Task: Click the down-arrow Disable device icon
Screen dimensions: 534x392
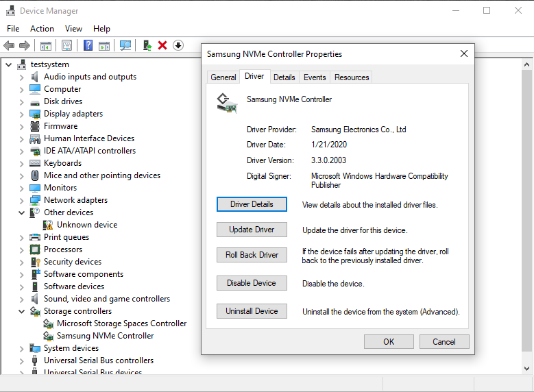Action: click(x=178, y=45)
